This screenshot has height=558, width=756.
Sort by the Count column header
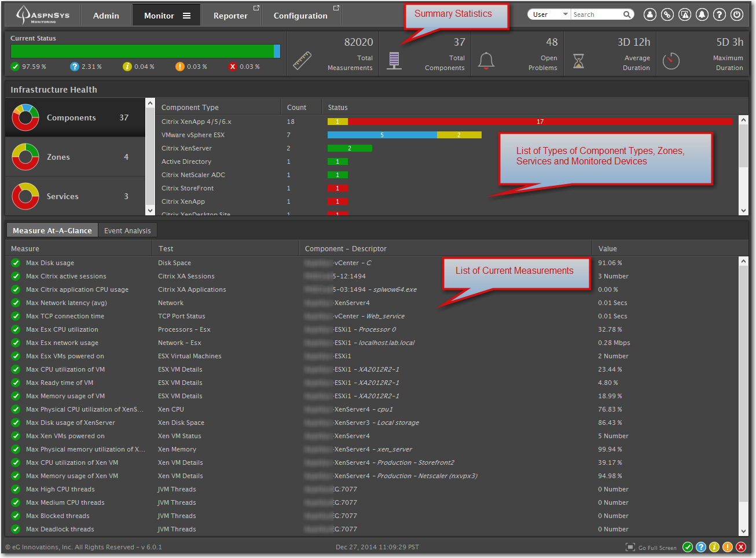pos(296,108)
